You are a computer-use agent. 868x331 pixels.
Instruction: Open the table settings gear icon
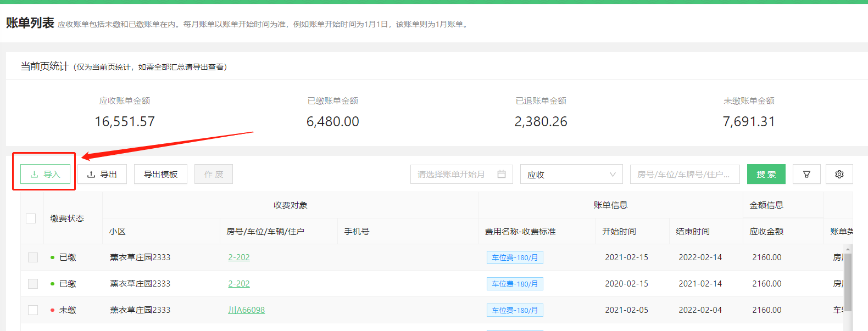[839, 174]
